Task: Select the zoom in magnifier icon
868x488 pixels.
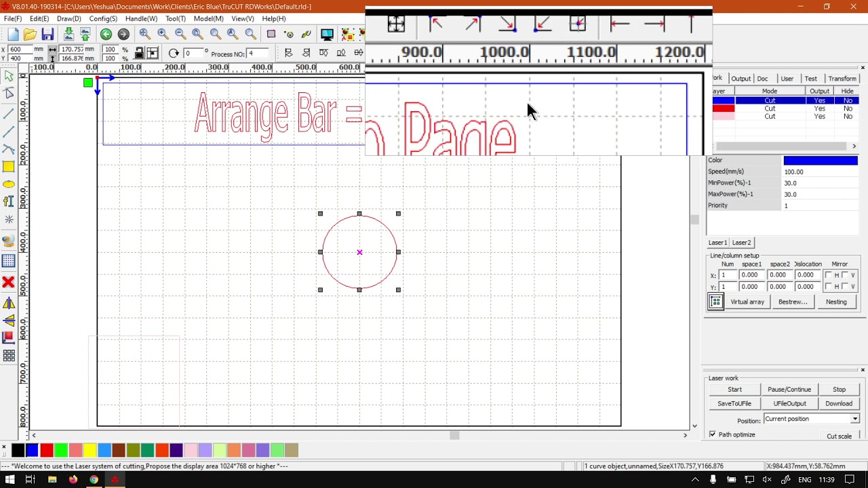Action: point(163,34)
